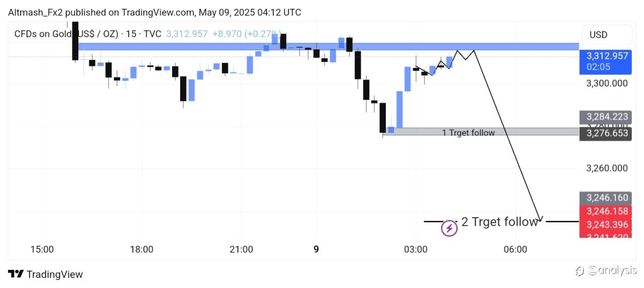The image size is (644, 288).
Task: Click the blue current price label 3,312.957
Action: (604, 56)
